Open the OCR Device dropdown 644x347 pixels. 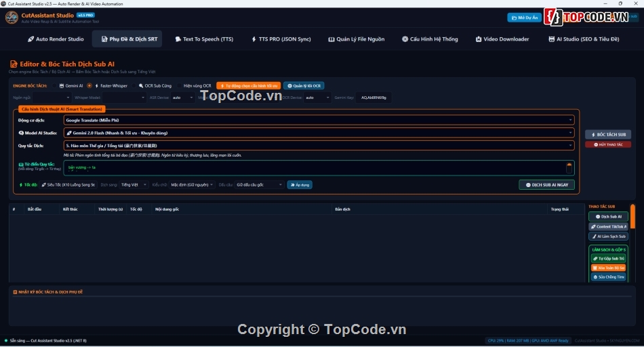click(317, 98)
